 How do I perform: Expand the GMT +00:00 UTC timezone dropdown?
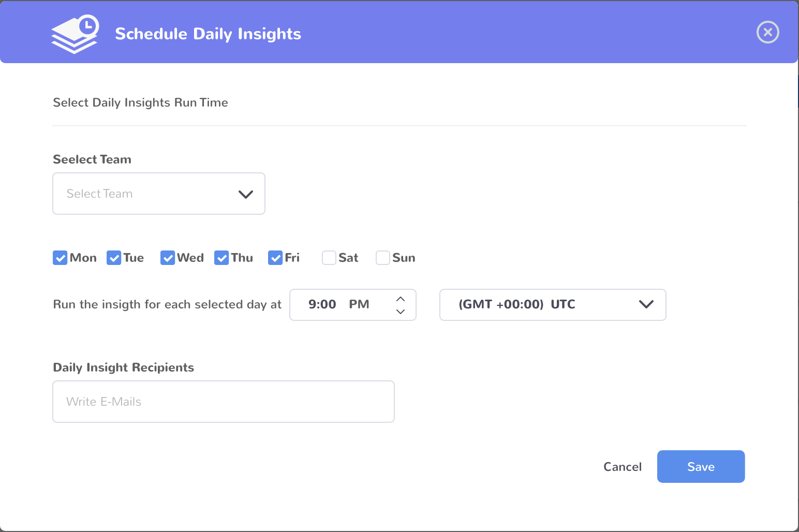(552, 305)
